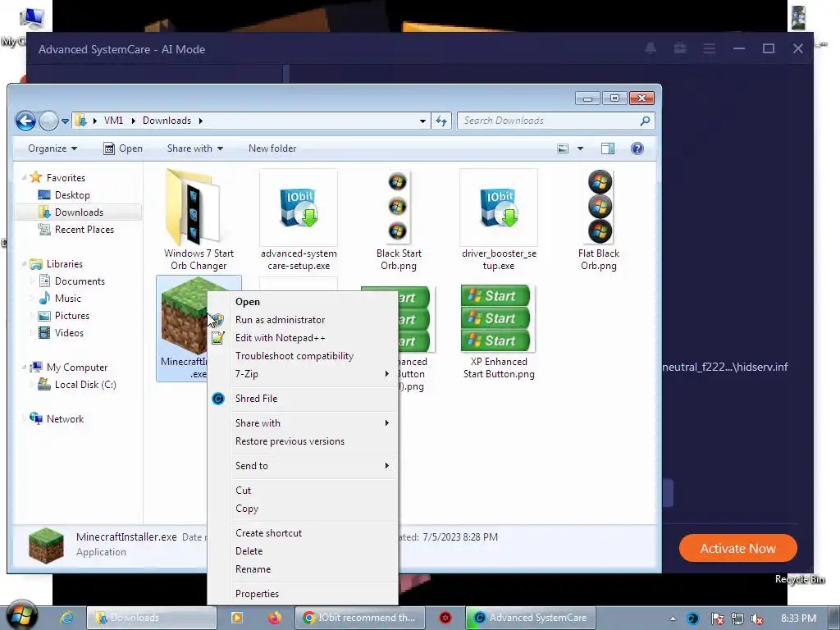The width and height of the screenshot is (840, 630).
Task: Launch Internet Explorer from taskbar
Action: coord(66,618)
